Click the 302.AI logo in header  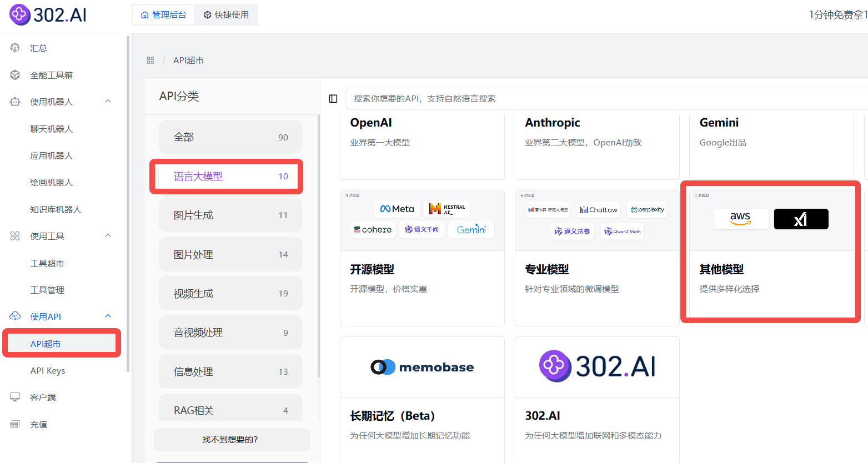48,14
